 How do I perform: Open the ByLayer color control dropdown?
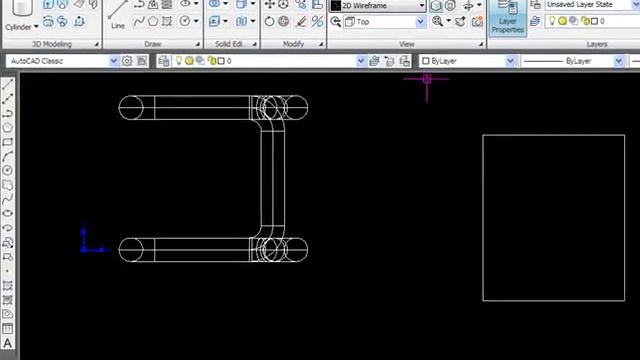(510, 61)
